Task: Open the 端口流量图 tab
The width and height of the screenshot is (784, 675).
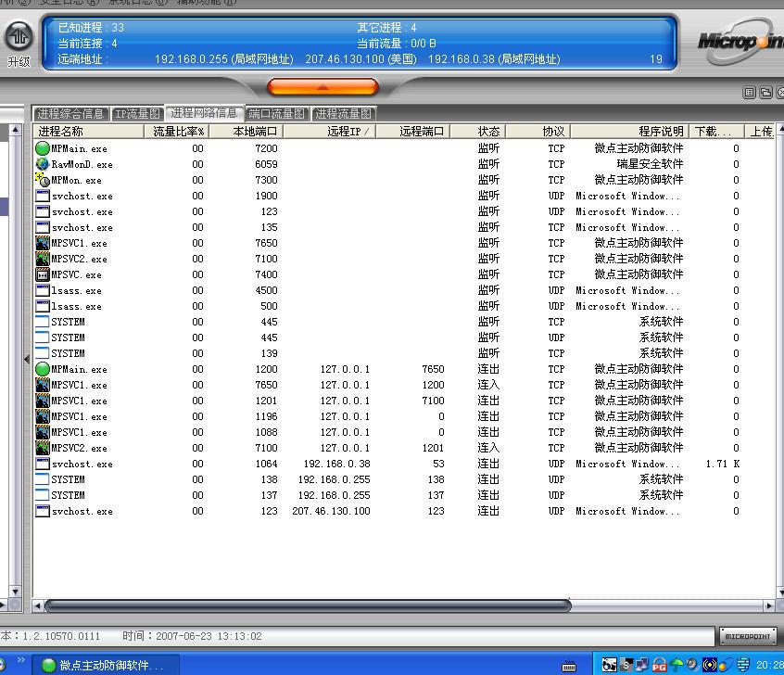Action: click(x=276, y=114)
